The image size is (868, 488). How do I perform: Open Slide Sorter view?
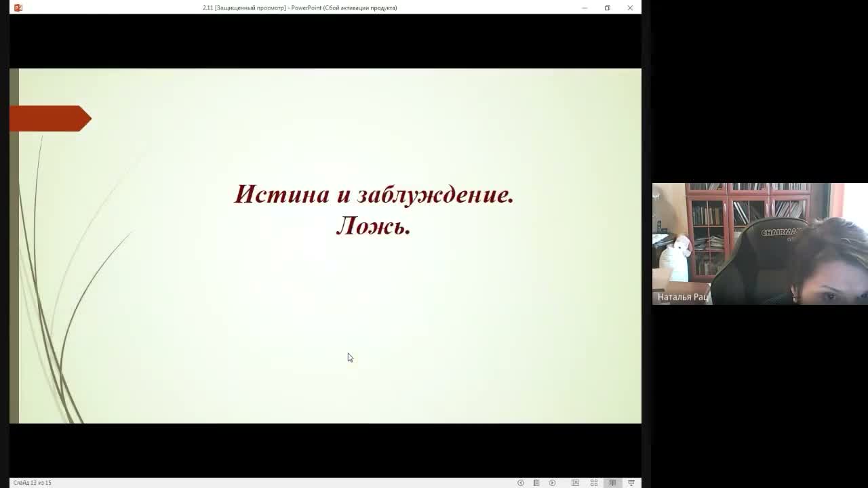594,483
